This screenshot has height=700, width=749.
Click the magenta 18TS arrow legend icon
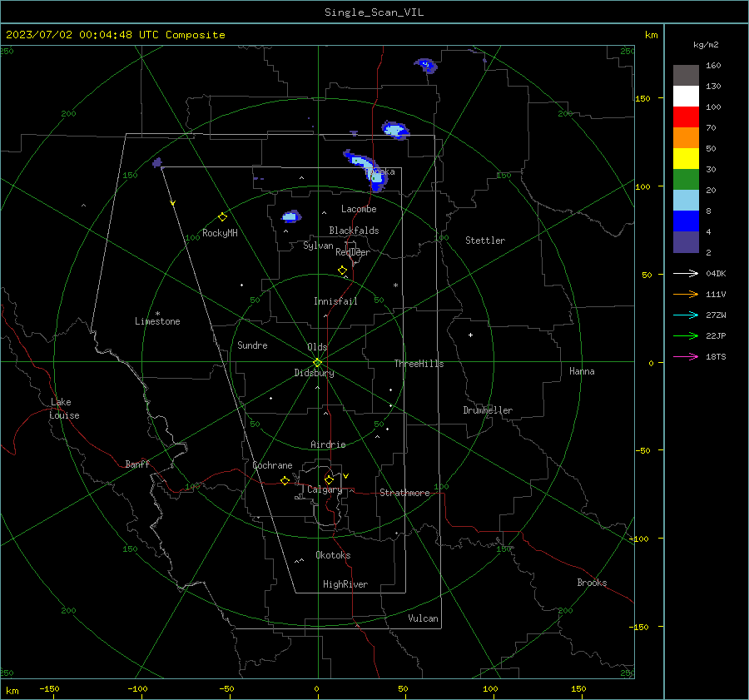click(686, 356)
